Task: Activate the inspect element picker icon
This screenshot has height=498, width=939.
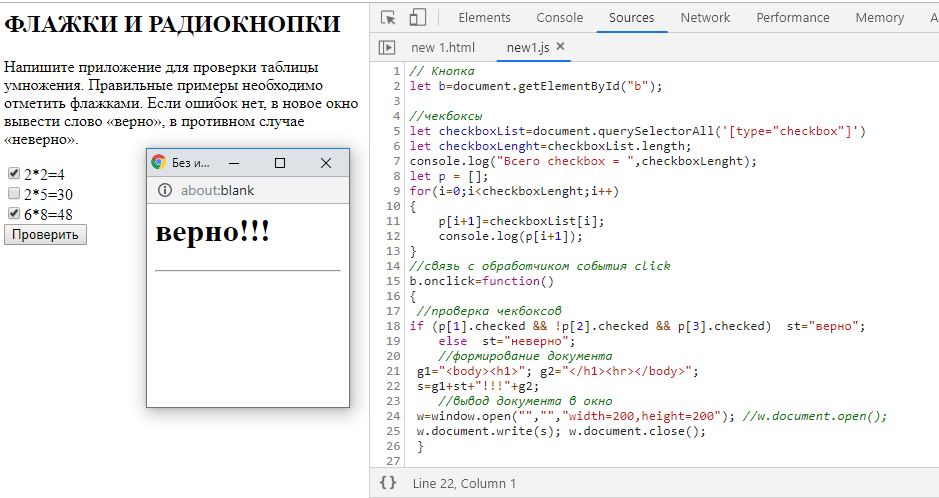Action: 389,17
